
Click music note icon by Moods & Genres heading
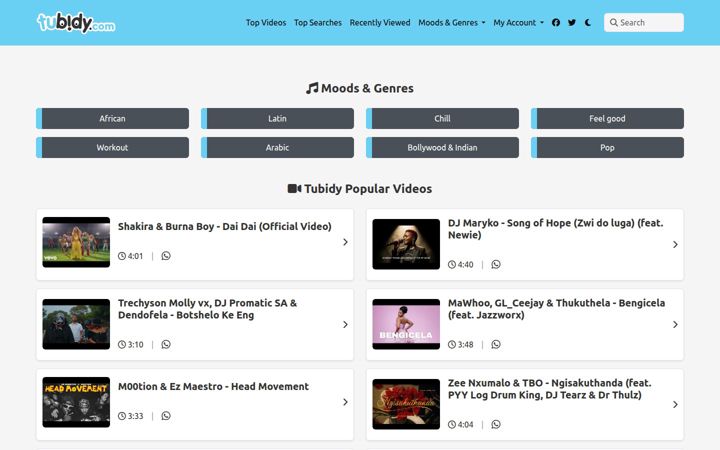(x=312, y=88)
